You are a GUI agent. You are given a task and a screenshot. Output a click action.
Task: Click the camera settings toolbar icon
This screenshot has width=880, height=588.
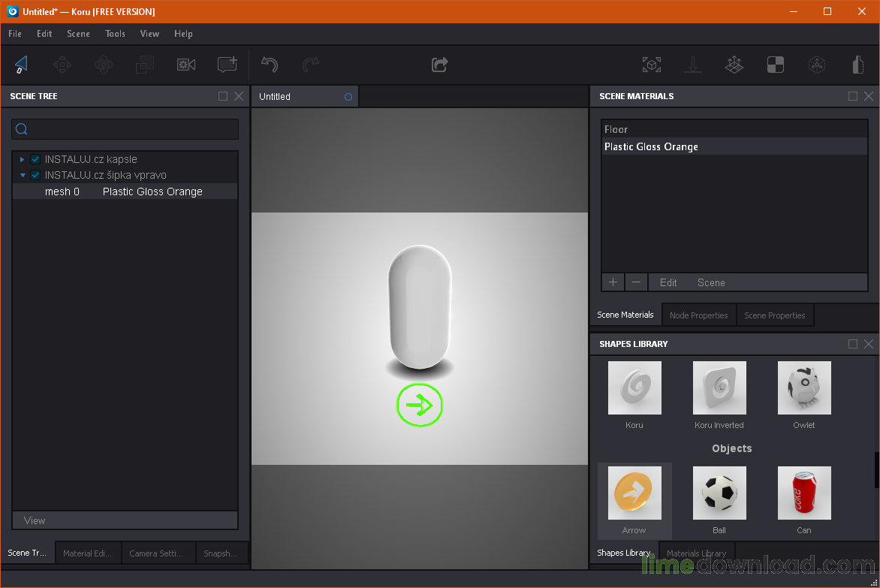click(x=186, y=65)
